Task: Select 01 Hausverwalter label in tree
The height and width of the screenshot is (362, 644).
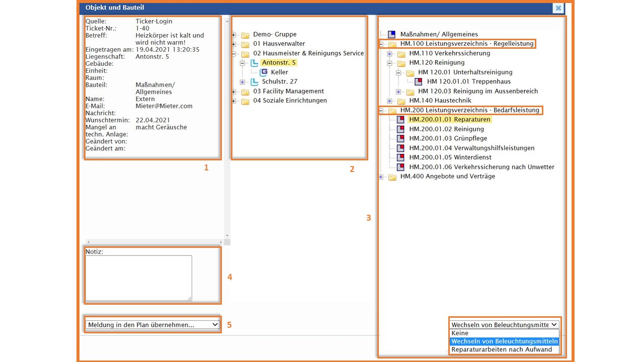Action: (279, 44)
